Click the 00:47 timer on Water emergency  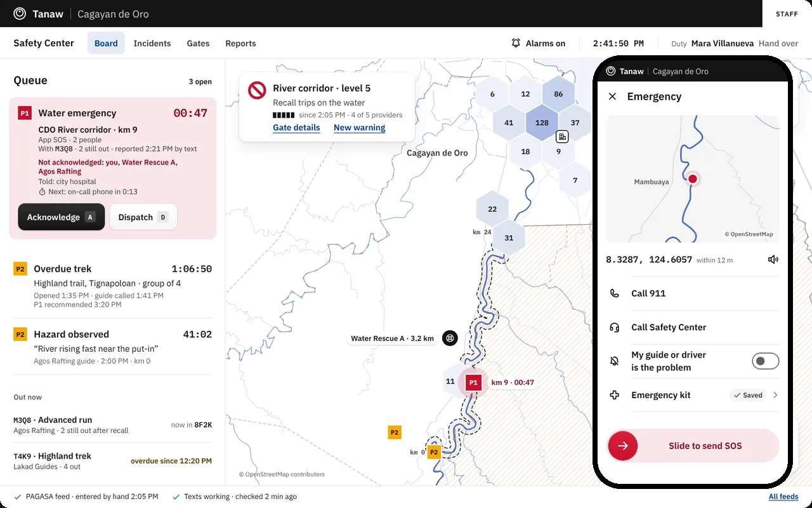coord(190,113)
